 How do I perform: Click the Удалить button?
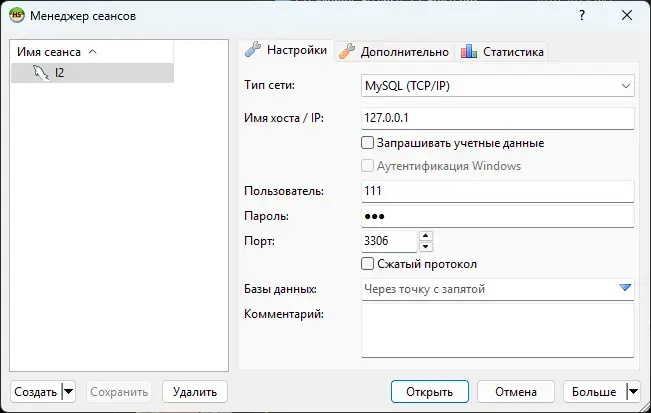pos(195,391)
